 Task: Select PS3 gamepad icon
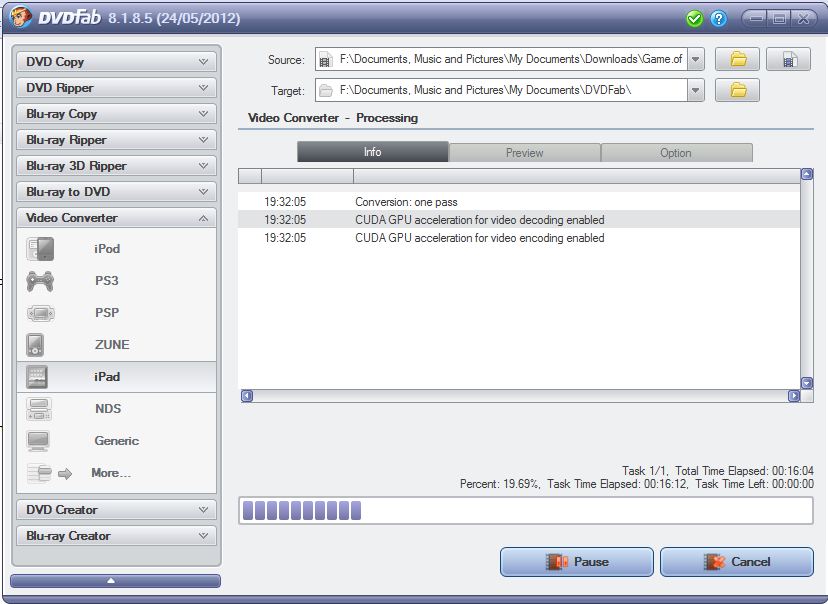[x=40, y=281]
